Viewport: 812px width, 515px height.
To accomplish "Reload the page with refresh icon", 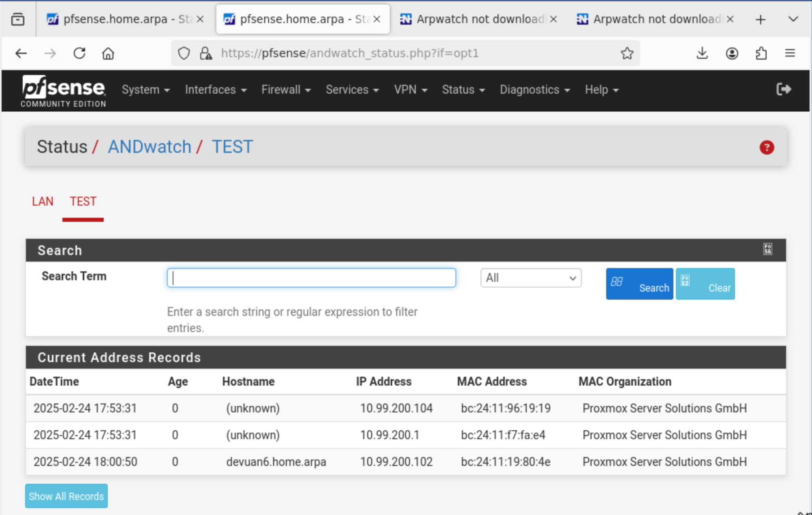I will pyautogui.click(x=79, y=53).
